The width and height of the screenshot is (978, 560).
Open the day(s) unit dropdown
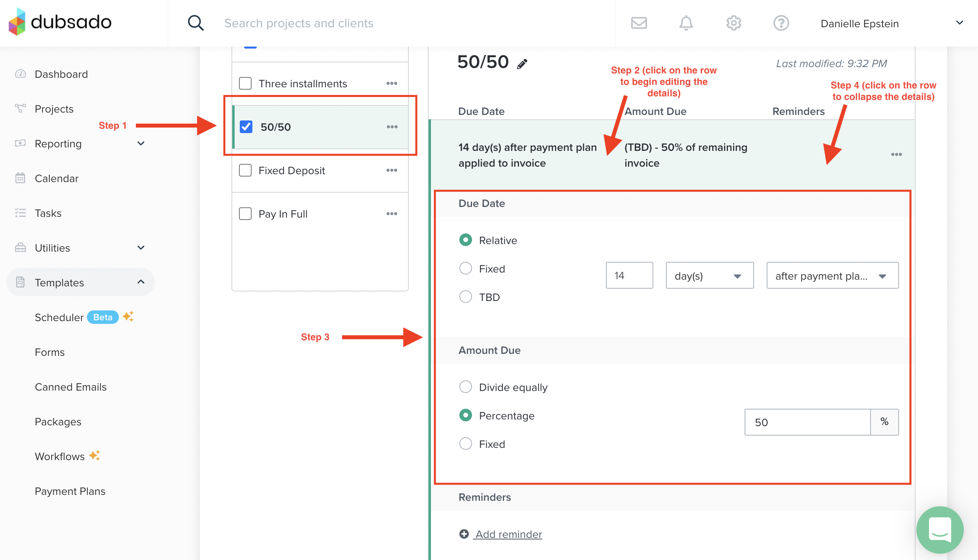click(x=709, y=276)
